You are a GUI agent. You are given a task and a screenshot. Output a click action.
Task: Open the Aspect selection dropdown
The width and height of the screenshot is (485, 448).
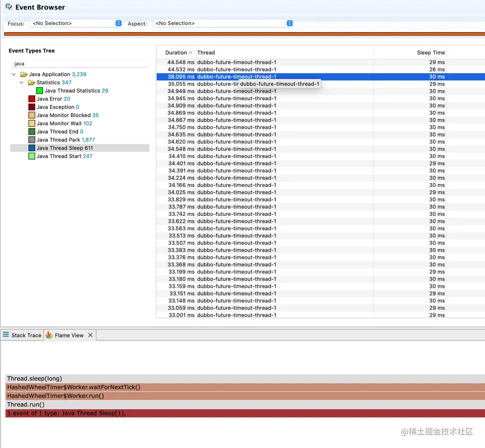coord(223,23)
